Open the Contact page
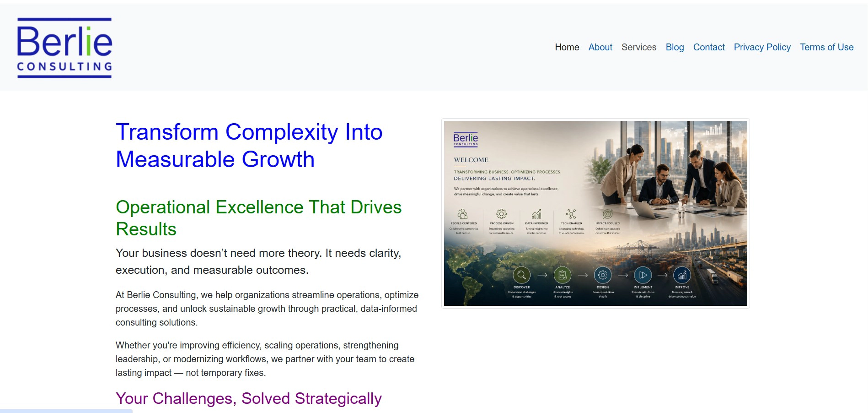The height and width of the screenshot is (413, 868). click(709, 47)
